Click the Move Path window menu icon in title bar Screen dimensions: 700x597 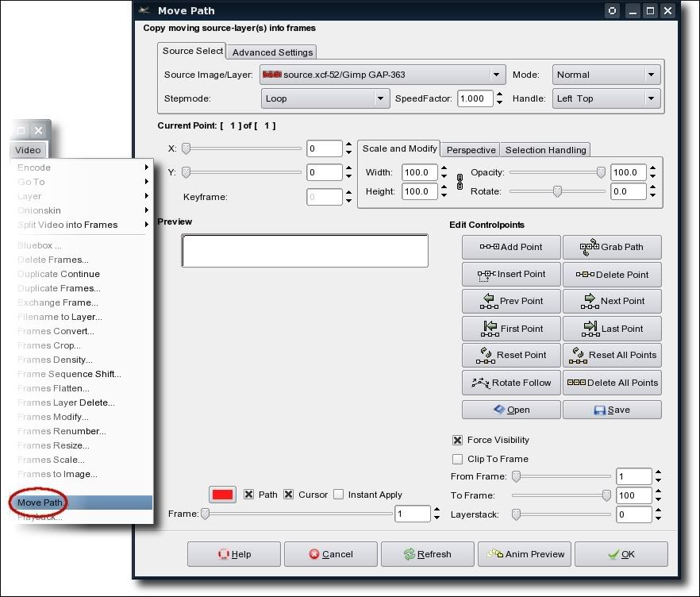coord(144,10)
